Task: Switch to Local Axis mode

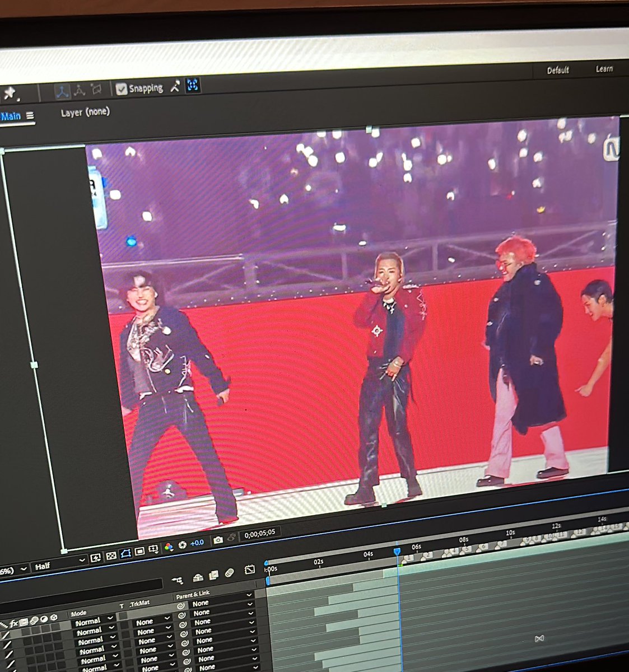Action: tap(62, 92)
